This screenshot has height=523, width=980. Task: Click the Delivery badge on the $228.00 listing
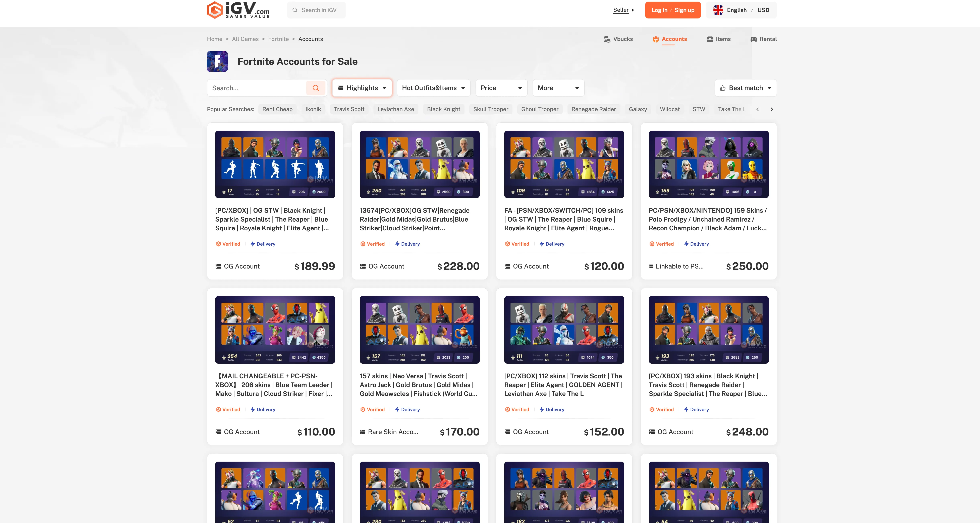407,244
